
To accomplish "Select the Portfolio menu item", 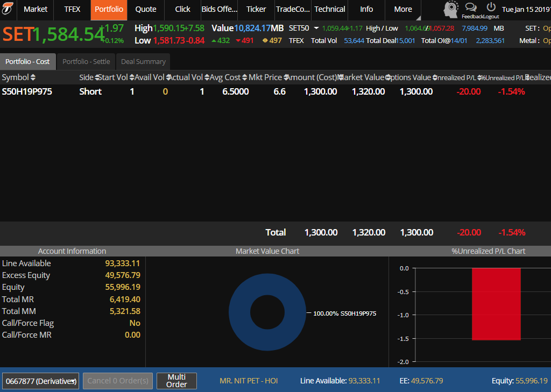I will click(109, 9).
